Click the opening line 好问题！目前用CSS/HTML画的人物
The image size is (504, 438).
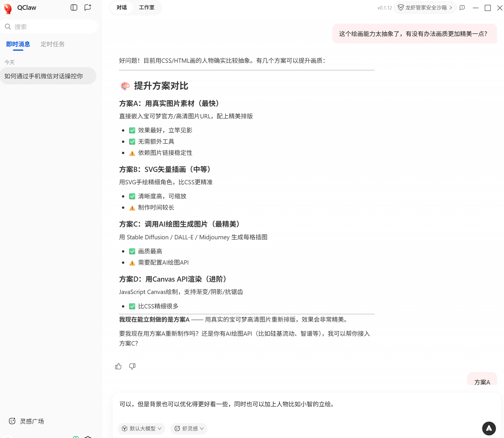222,60
